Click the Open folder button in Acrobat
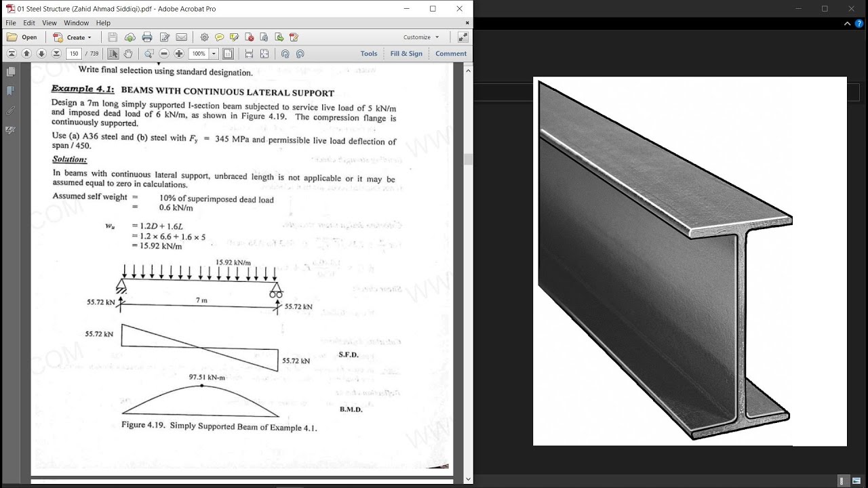868x488 pixels. pos(22,37)
